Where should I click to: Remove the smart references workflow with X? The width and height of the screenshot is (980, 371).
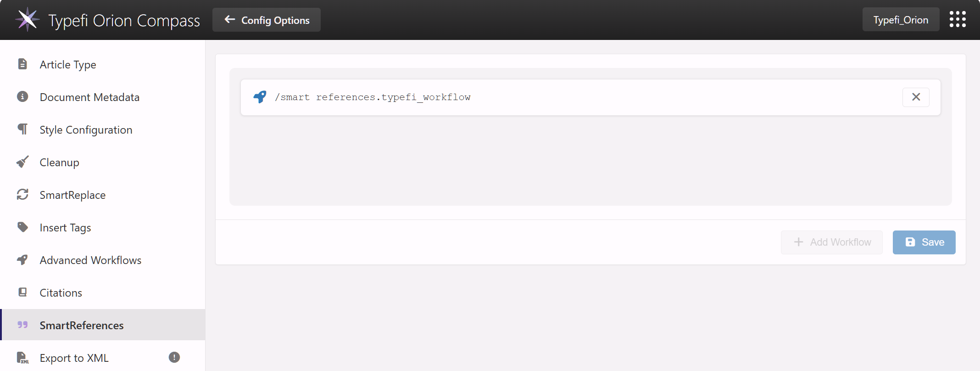tap(916, 97)
